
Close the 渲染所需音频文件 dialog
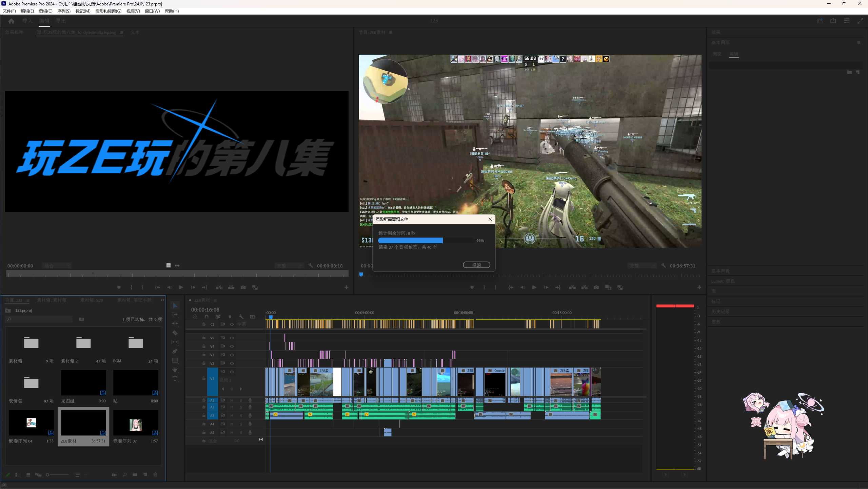tap(490, 219)
